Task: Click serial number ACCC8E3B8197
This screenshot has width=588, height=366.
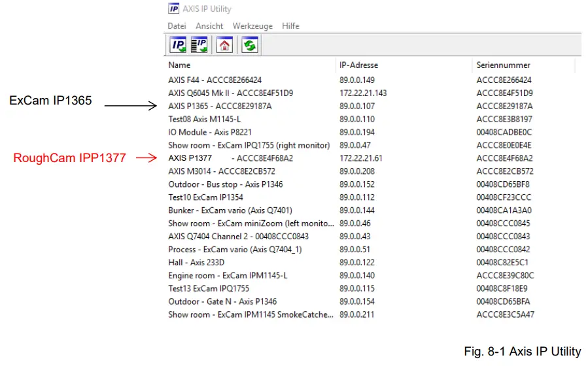Action: (x=504, y=120)
